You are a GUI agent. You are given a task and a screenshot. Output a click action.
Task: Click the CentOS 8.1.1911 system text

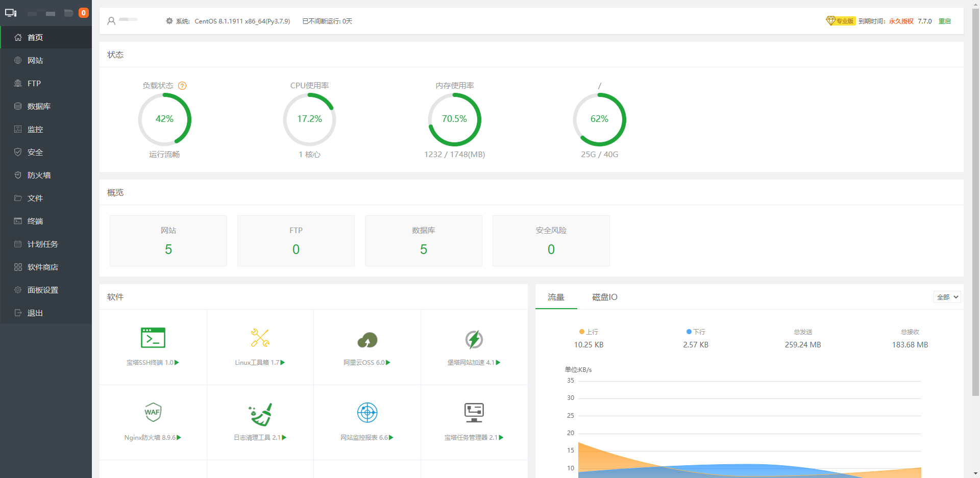click(242, 21)
